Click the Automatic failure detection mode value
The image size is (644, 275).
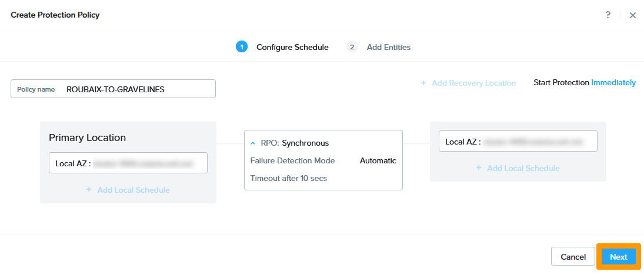(378, 160)
